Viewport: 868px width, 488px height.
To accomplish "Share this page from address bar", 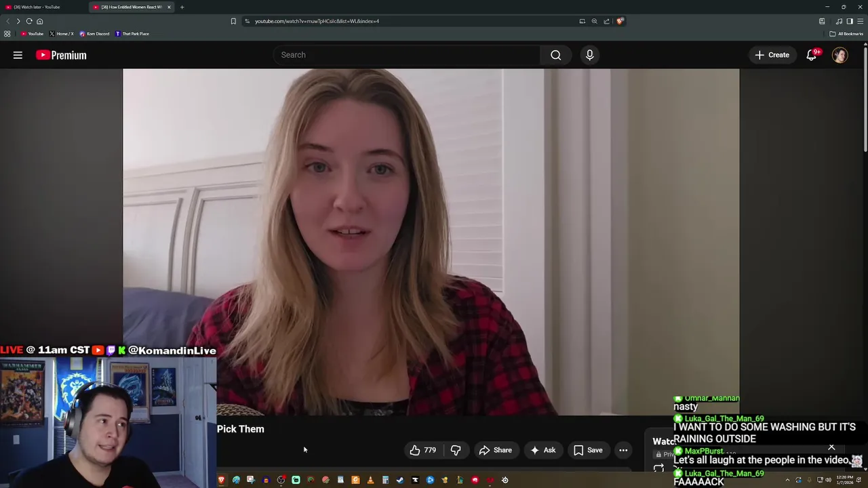I will click(x=606, y=21).
